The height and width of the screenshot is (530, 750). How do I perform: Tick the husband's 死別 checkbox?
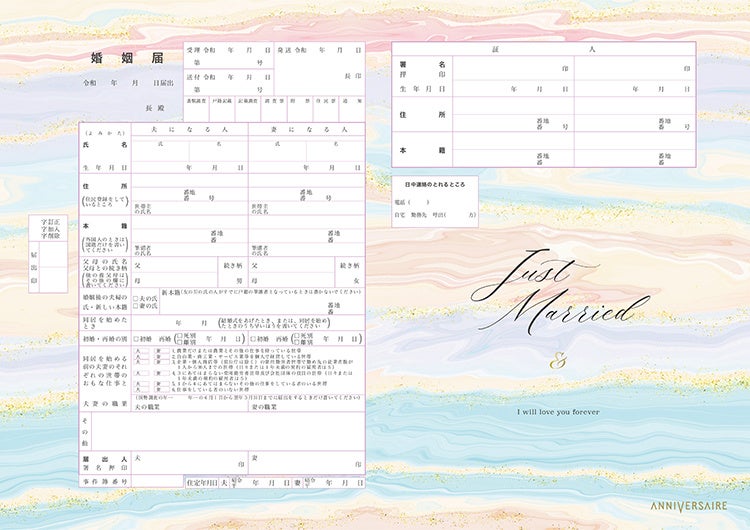180,336
